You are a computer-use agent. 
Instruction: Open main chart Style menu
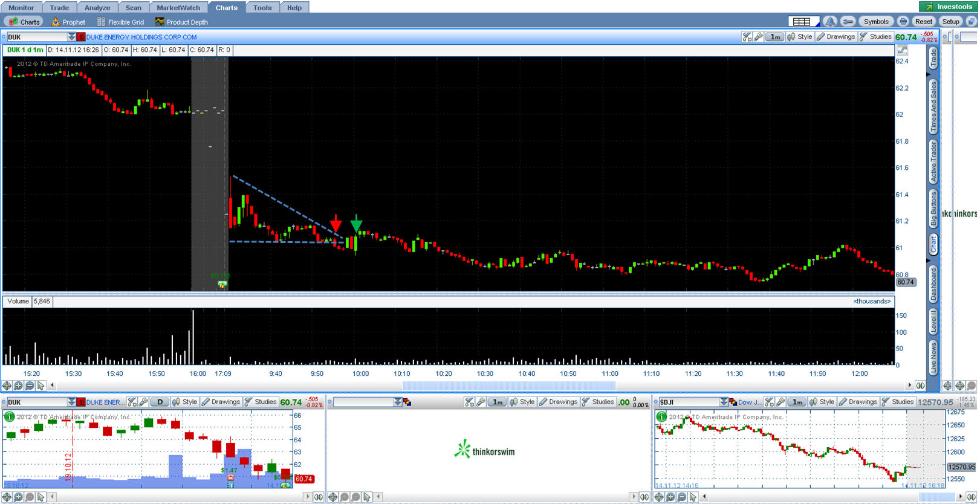[800, 37]
